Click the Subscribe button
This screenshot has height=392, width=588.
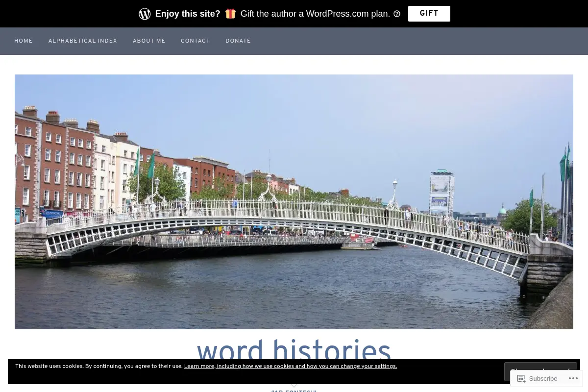(x=537, y=378)
